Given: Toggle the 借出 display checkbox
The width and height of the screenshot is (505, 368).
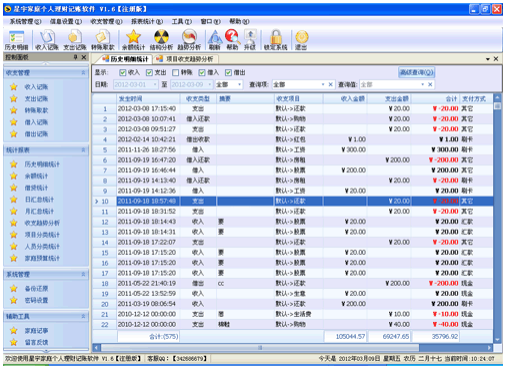Looking at the screenshot, I should (228, 72).
